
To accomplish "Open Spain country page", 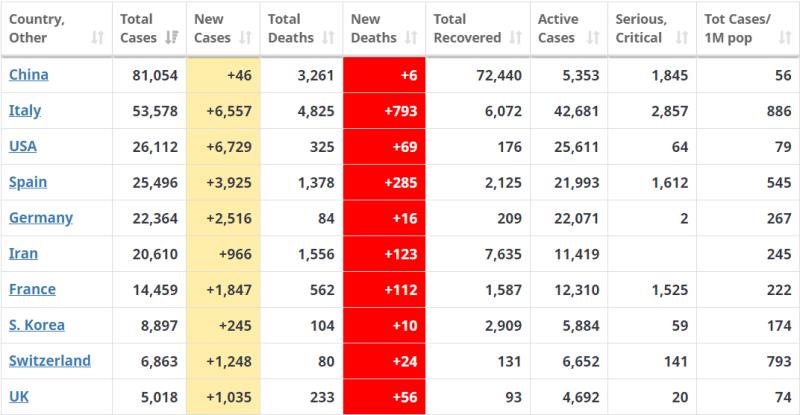I will (28, 182).
